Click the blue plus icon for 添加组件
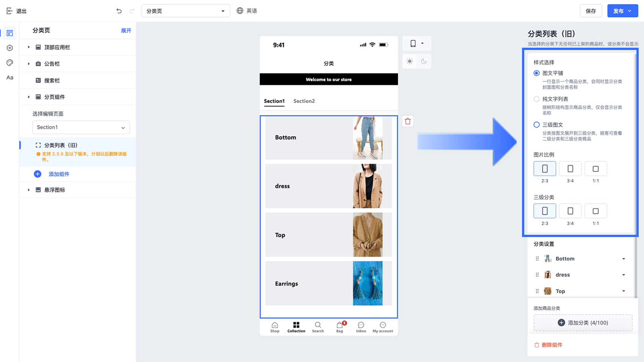This screenshot has height=362, width=644. point(38,174)
